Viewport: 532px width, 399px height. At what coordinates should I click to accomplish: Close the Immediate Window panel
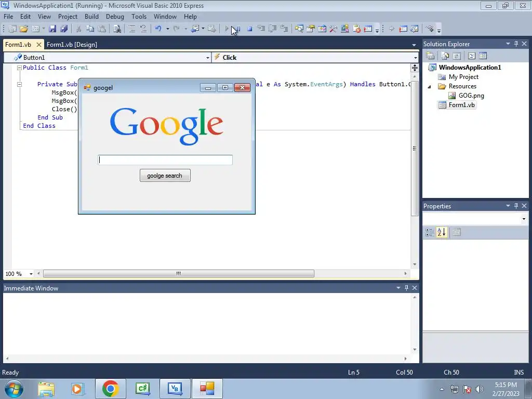pos(415,288)
